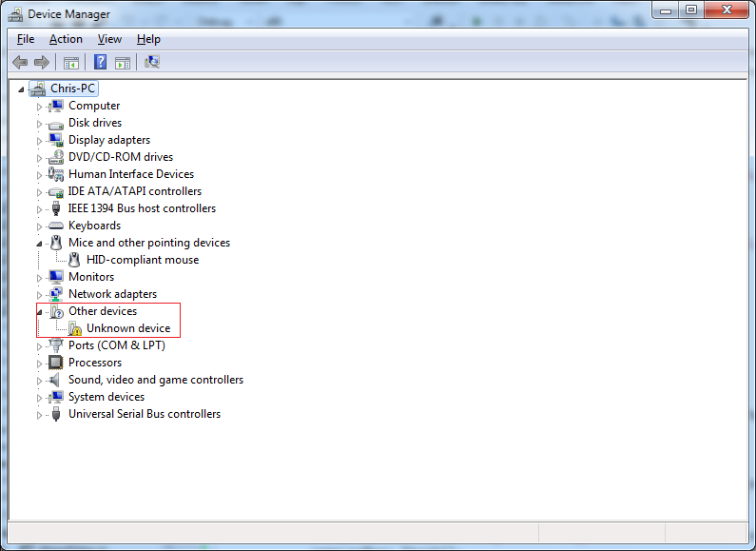Click the IEEE 1394 Bus host controllers icon
The width and height of the screenshot is (756, 551).
point(56,208)
